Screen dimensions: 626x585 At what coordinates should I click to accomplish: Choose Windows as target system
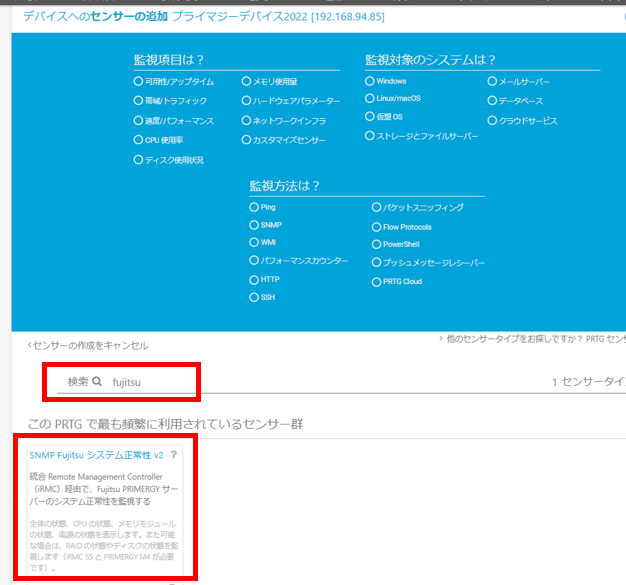(370, 81)
